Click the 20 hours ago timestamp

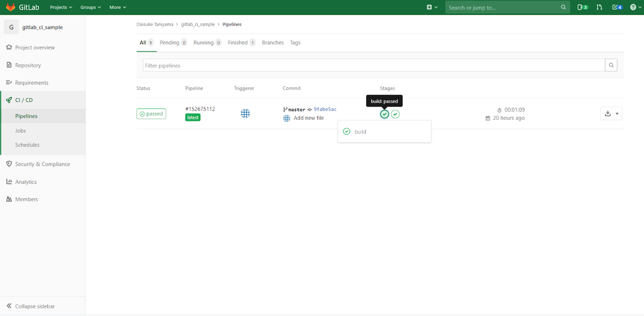tap(509, 118)
